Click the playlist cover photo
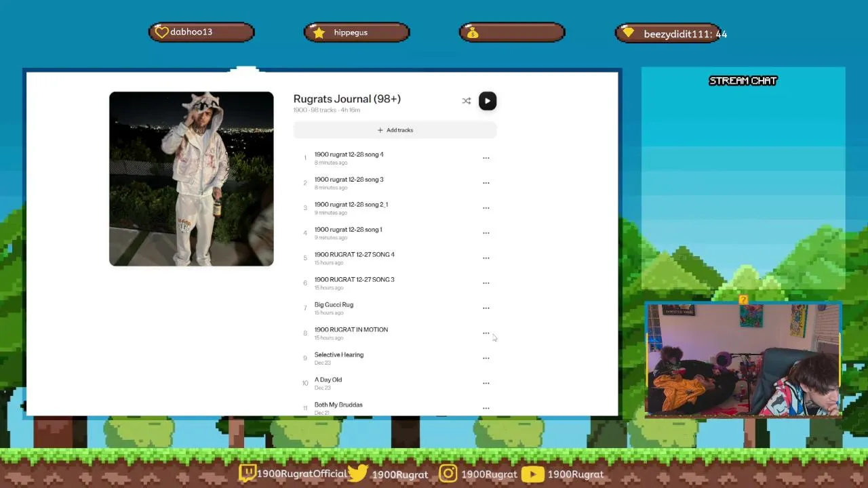The height and width of the screenshot is (488, 868). (191, 179)
